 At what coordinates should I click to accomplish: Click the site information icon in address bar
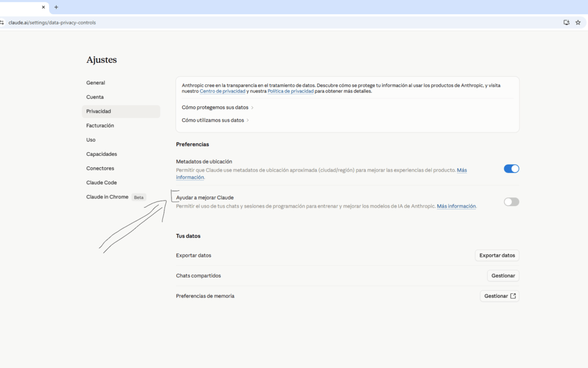point(2,22)
